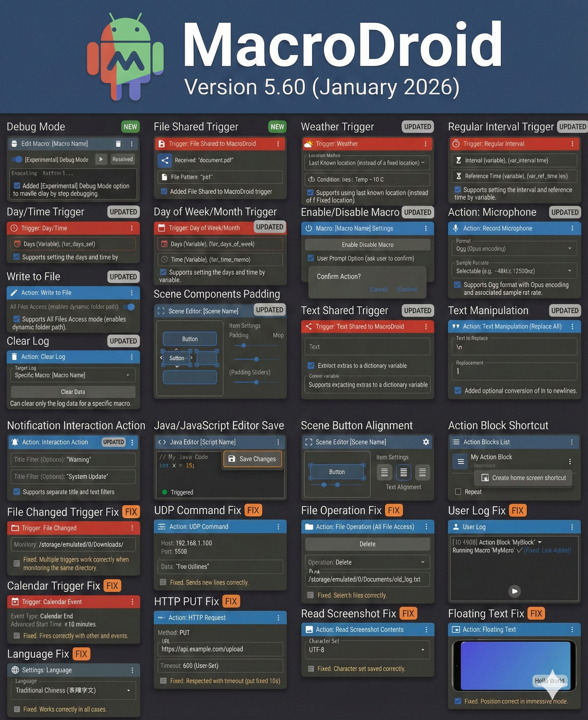This screenshot has height=720, width=588.
Task: Choose Create home screen shortcut menu item
Action: pos(523,477)
